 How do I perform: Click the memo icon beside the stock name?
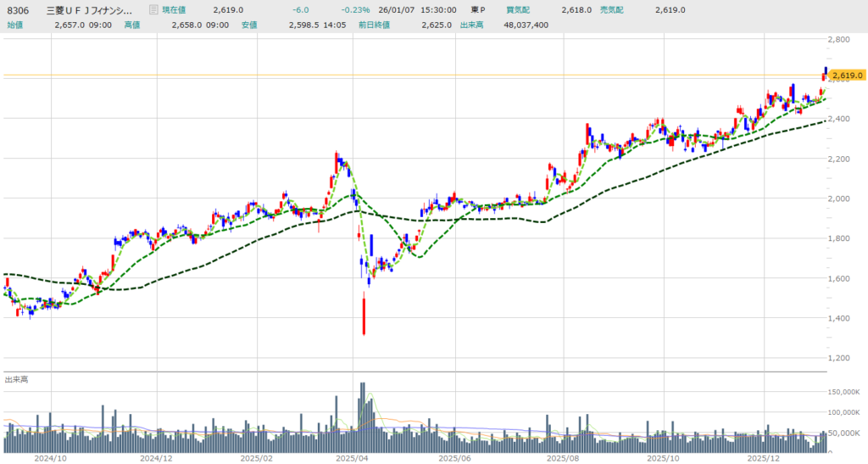(x=153, y=10)
